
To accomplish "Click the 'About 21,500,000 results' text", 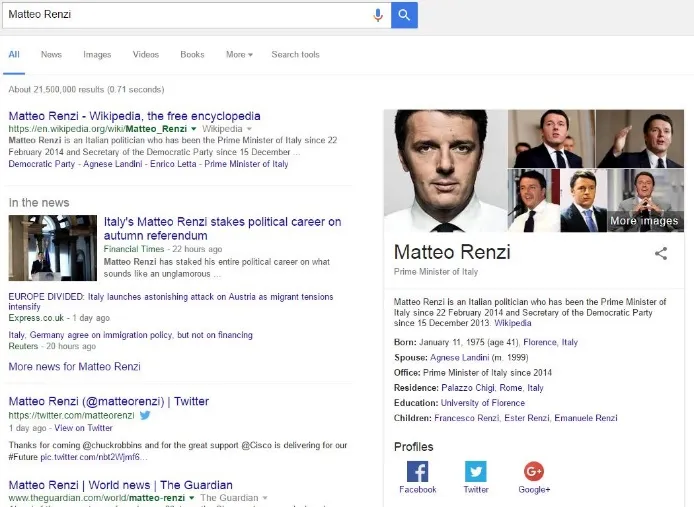I will 86,89.
